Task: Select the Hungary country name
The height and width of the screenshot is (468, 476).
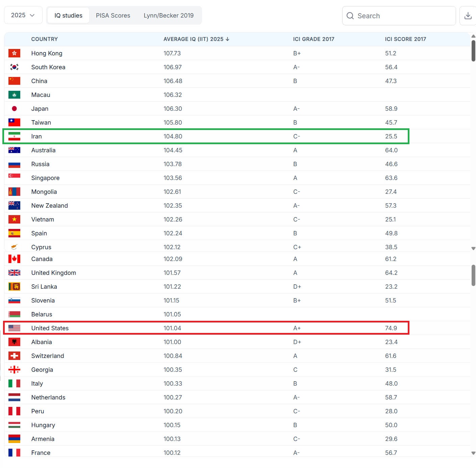Action: 43,425
